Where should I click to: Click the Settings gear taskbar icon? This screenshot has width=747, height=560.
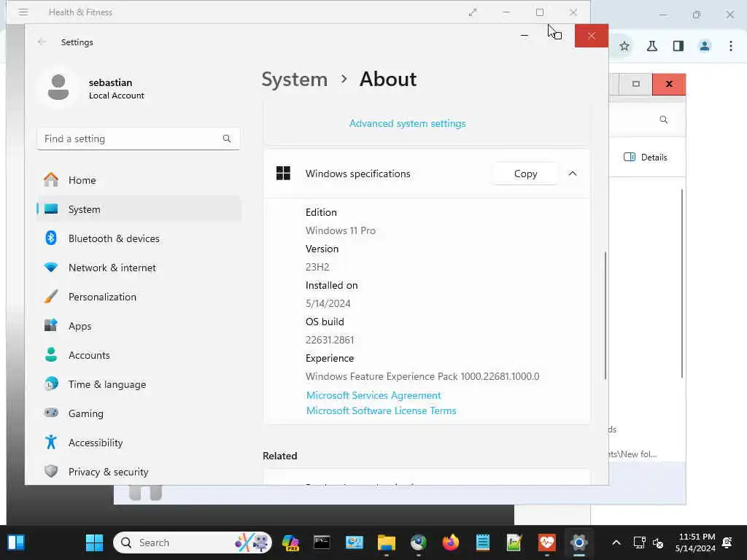tap(578, 542)
